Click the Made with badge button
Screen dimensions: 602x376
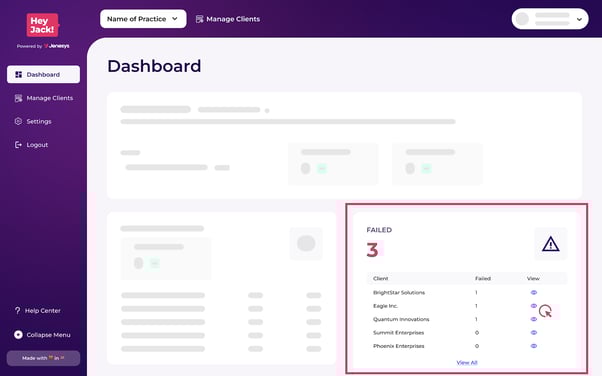pyautogui.click(x=43, y=358)
